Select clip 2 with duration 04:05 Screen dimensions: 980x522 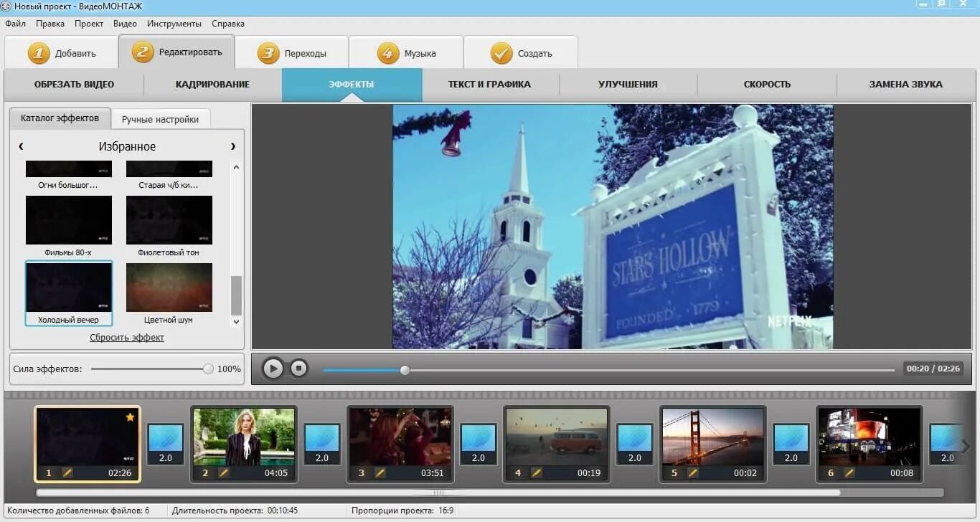tap(244, 445)
